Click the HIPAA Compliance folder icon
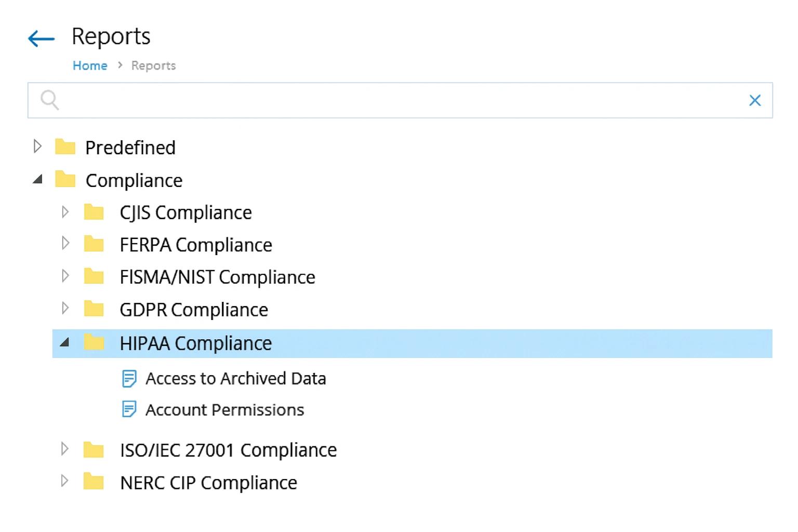The height and width of the screenshot is (532, 798). point(95,343)
